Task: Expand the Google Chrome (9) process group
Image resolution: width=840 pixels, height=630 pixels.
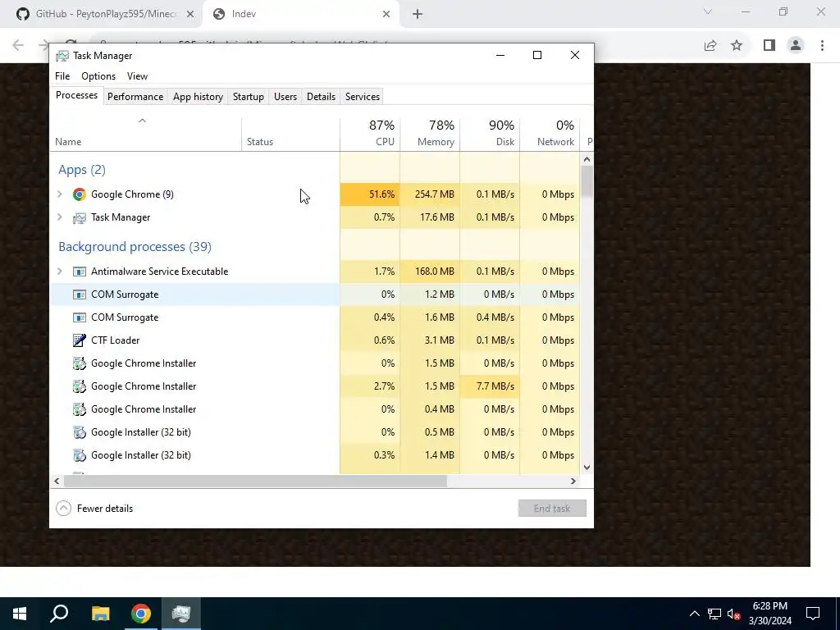Action: tap(59, 194)
